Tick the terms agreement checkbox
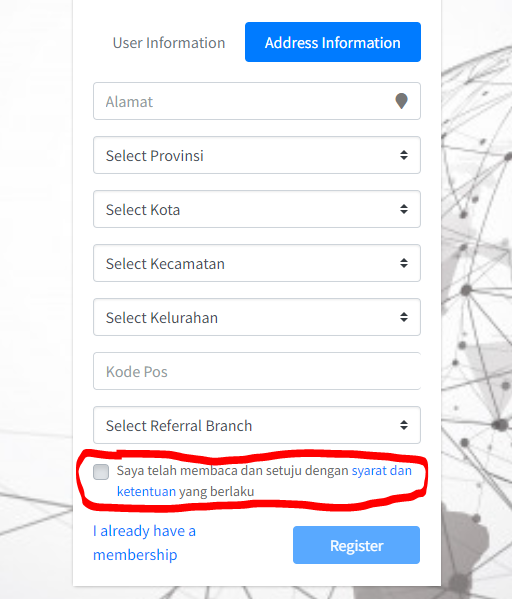The height and width of the screenshot is (599, 512). [x=101, y=472]
